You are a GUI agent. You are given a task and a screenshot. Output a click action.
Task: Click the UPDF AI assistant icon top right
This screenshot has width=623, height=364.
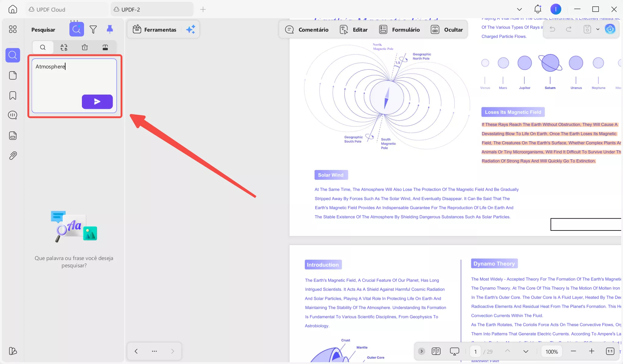610,29
